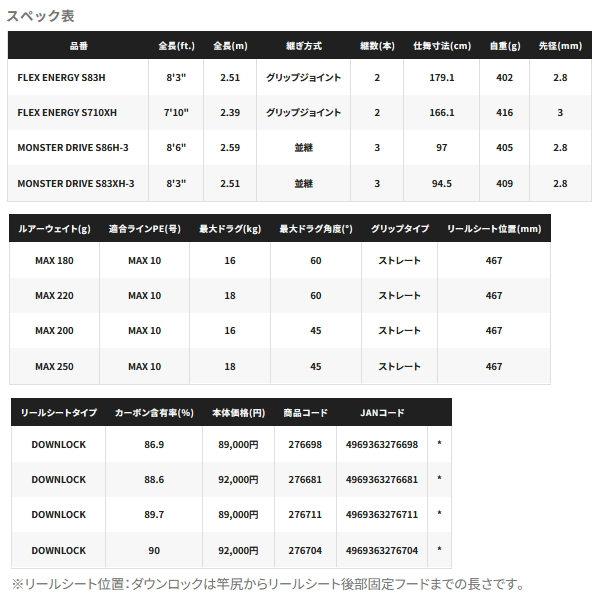Select the MONSTER DRIVE S83XH-3 model cell
600x600 pixels.
pos(75,184)
